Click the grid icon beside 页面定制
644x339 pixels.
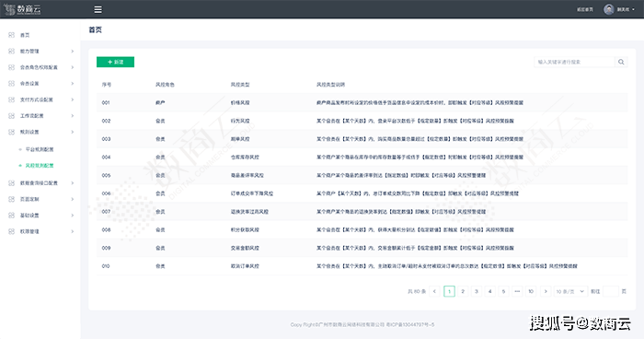[11, 199]
